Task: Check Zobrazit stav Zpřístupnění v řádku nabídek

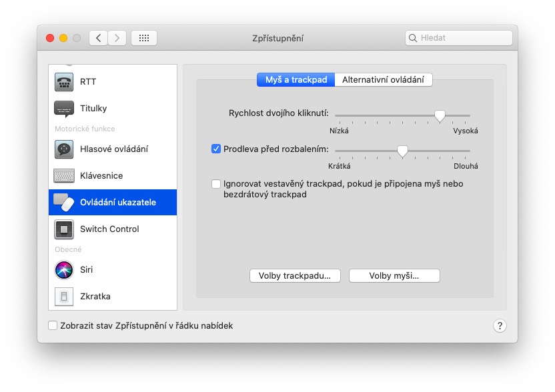Action: [53, 325]
